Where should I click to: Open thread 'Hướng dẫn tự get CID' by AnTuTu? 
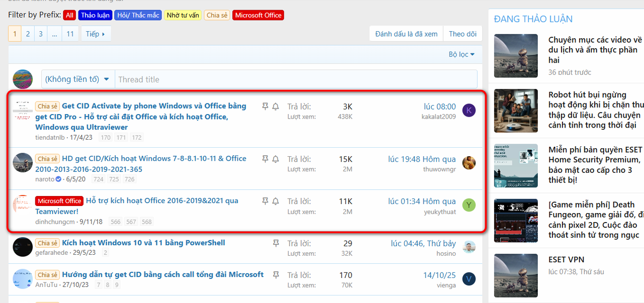[163, 274]
